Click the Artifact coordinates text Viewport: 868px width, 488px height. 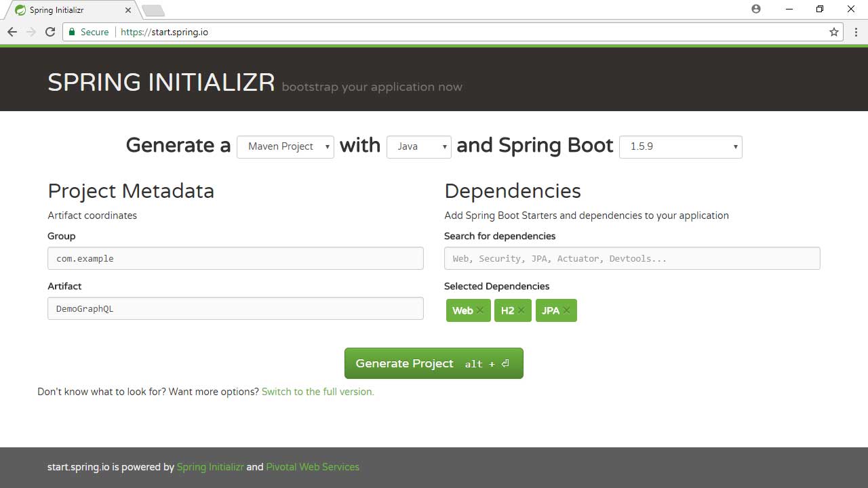click(x=92, y=216)
